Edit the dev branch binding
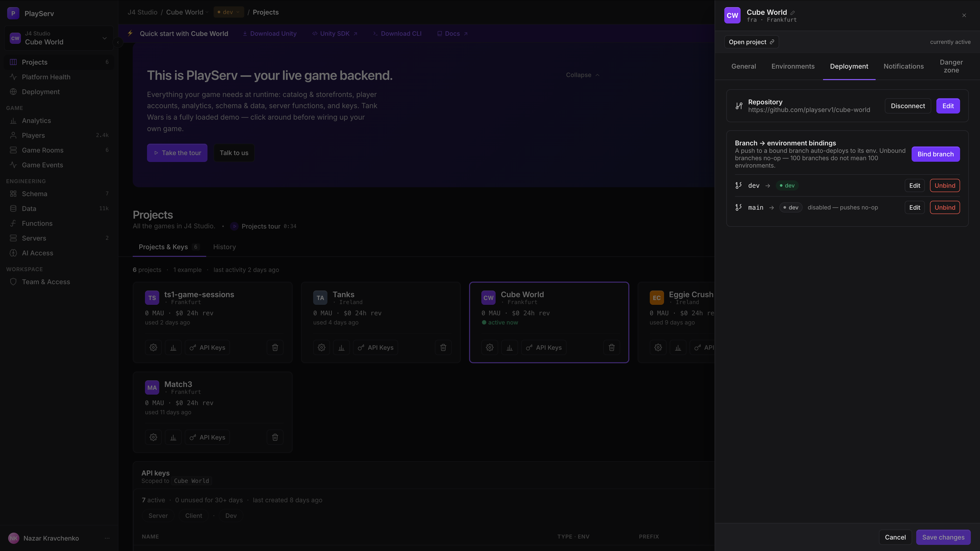Viewport: 980px width, 551px height. pos(915,185)
